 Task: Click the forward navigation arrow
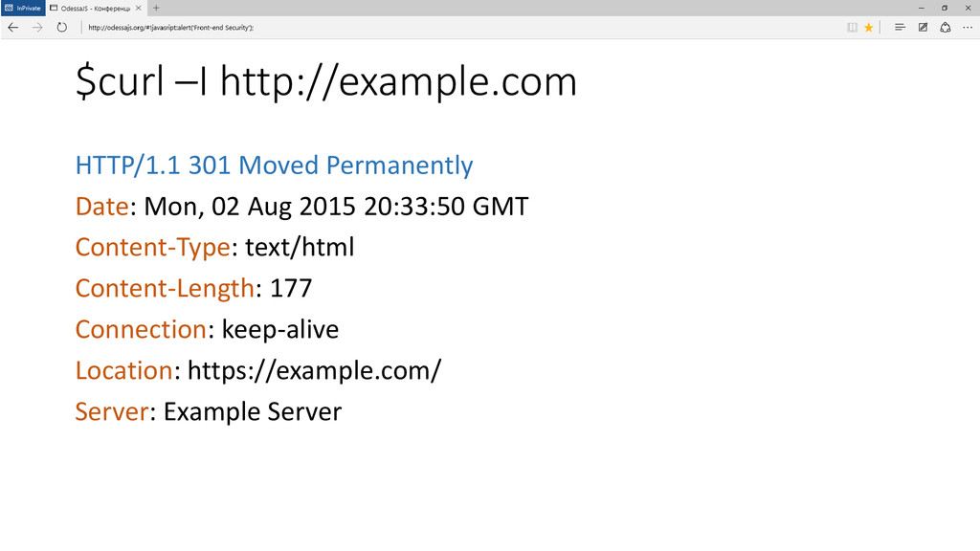coord(37,28)
